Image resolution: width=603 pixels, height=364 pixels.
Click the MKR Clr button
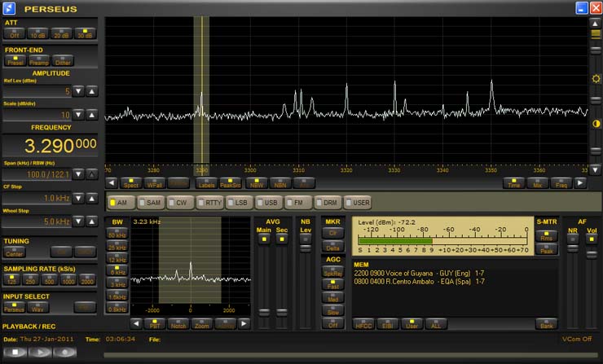(333, 233)
